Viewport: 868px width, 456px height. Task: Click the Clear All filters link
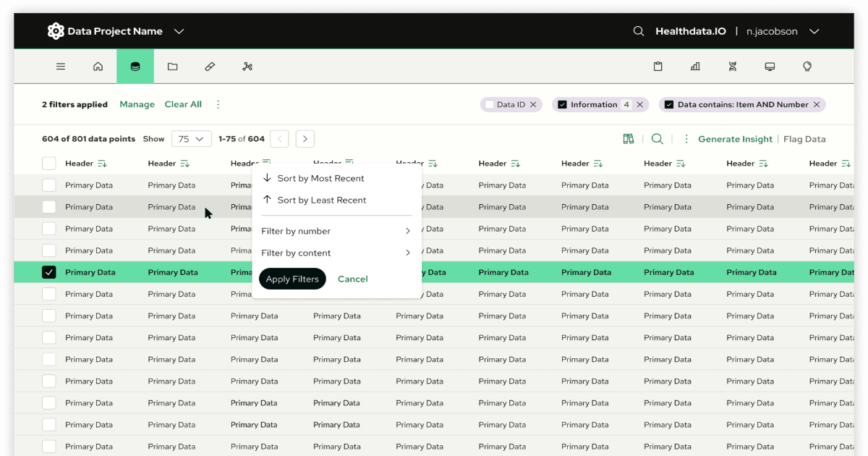pos(183,104)
